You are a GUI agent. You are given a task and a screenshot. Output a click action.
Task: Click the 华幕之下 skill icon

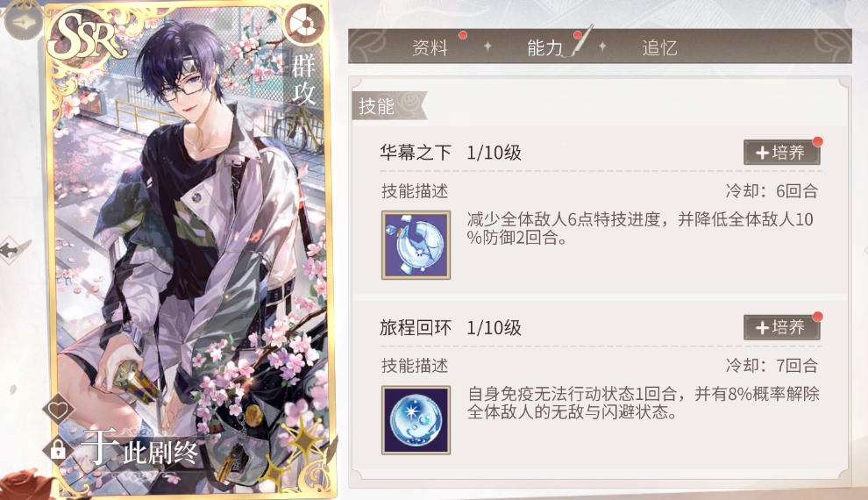pos(416,245)
